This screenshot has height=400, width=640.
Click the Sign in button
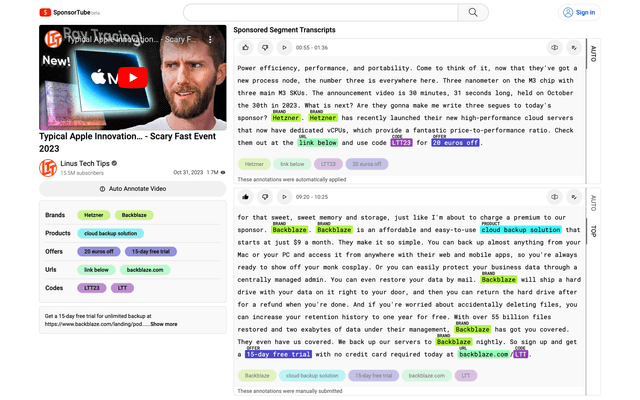(579, 13)
